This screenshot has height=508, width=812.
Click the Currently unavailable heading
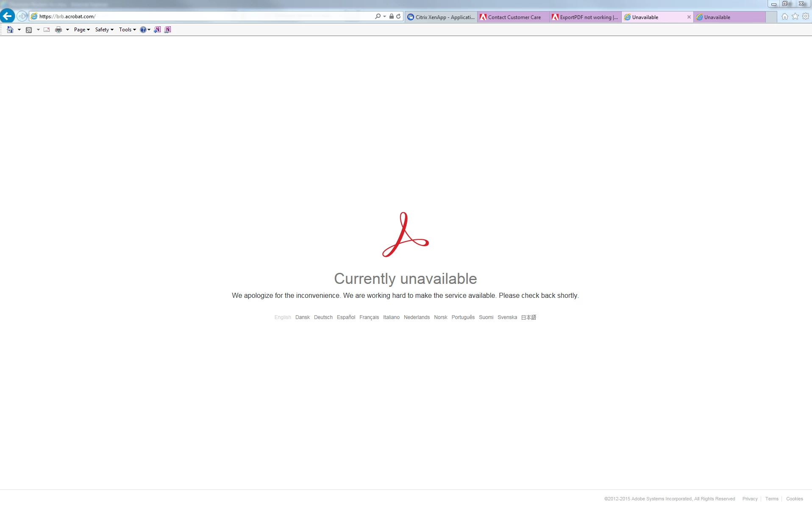406,279
